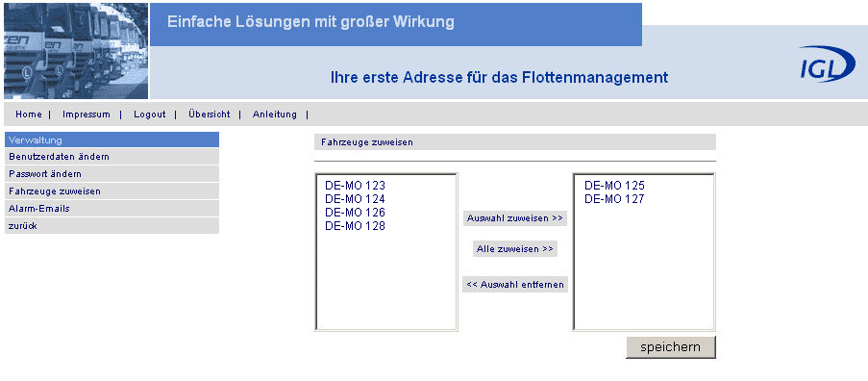Select vehicle DE-MO 123 in left list
868x381 pixels.
tap(355, 186)
